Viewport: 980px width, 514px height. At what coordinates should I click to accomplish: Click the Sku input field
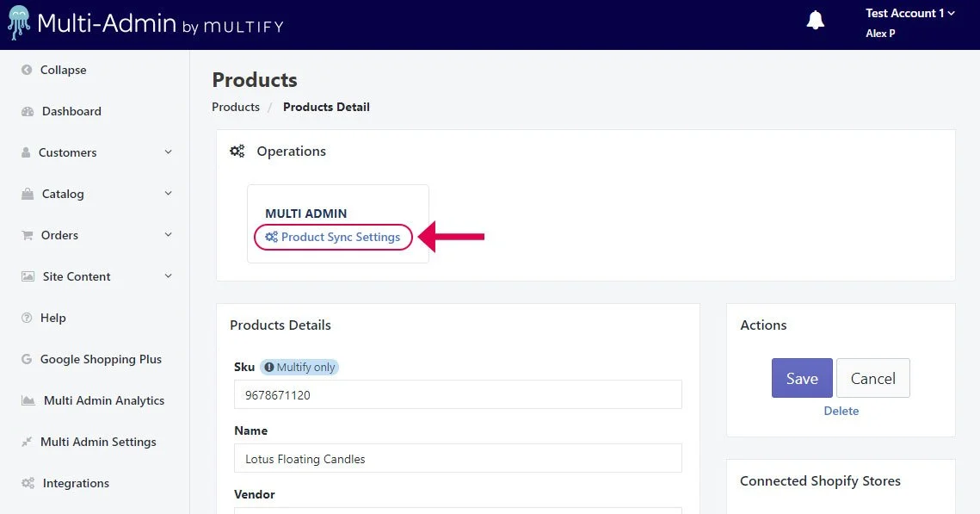458,394
